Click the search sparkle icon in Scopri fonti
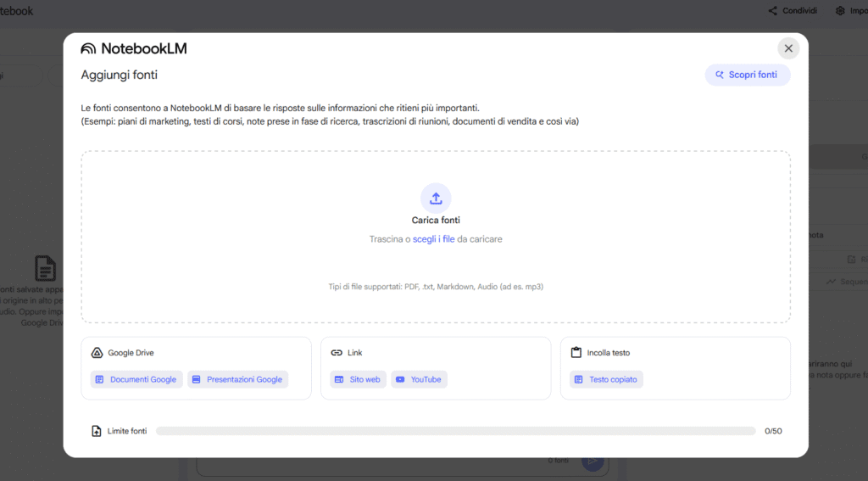Viewport: 868px width, 481px height. [720, 75]
